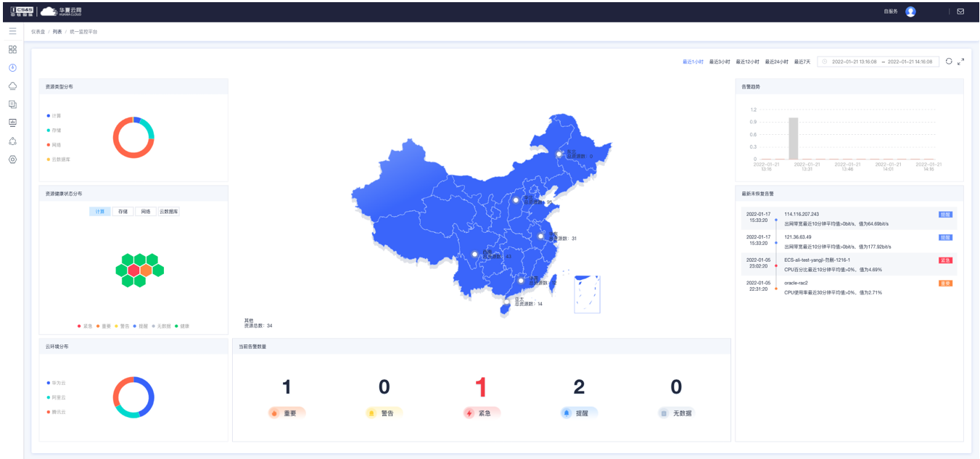Switch to 存储 tab in health distribution
980x459 pixels.
pos(123,212)
